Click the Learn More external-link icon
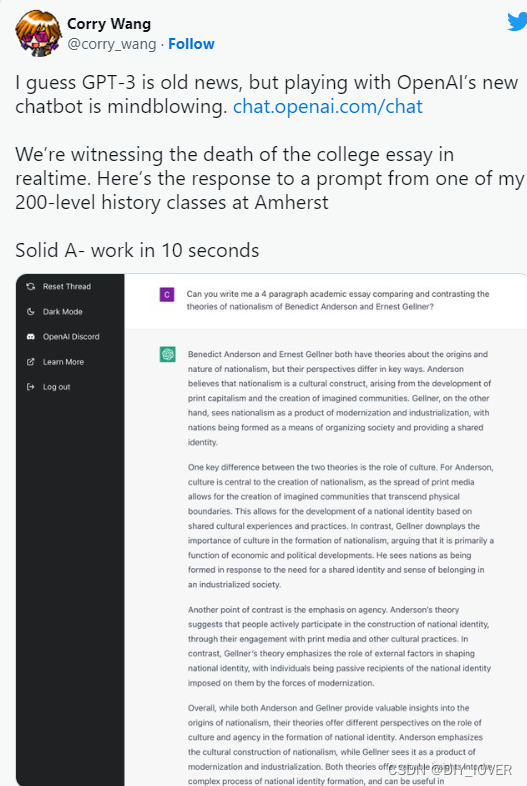 [x=31, y=361]
